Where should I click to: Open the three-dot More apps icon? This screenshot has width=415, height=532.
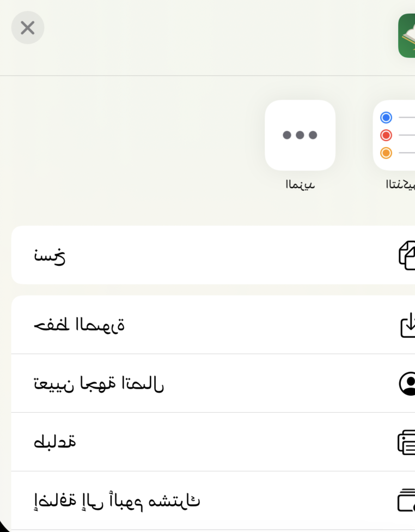[x=300, y=135]
